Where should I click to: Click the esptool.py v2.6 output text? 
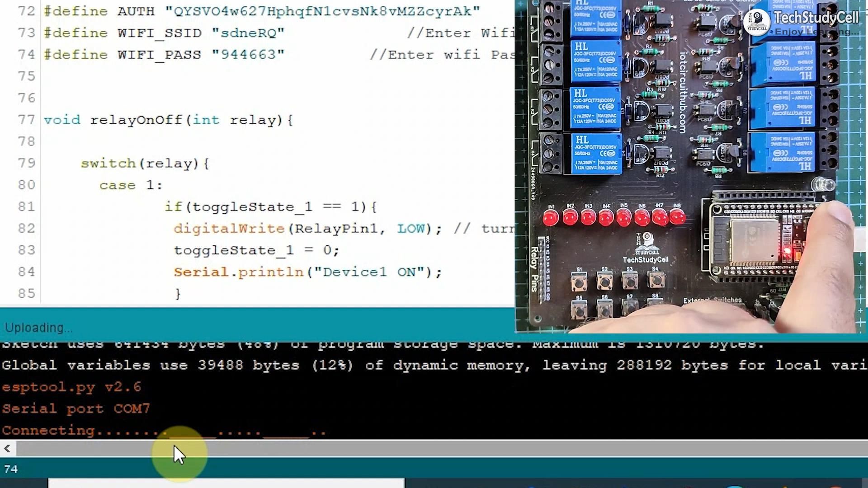pyautogui.click(x=70, y=386)
